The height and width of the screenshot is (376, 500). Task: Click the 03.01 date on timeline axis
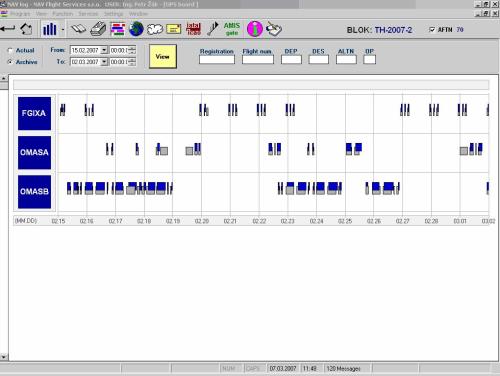point(460,221)
